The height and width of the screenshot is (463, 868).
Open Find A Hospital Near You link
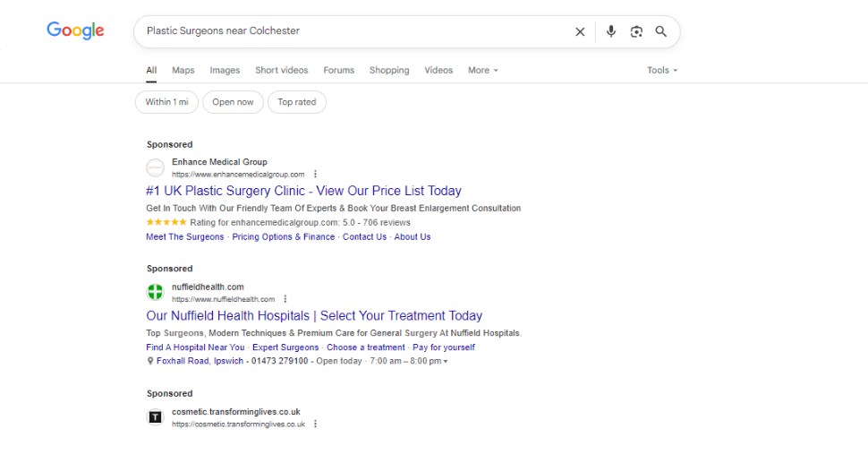(195, 347)
